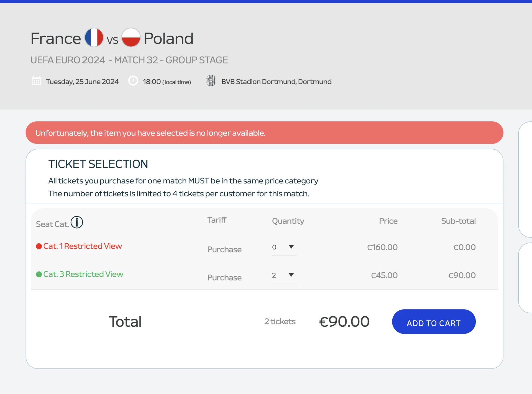Click the TICKET SELECTION heading
Screen dimensions: 532x394
tap(98, 164)
